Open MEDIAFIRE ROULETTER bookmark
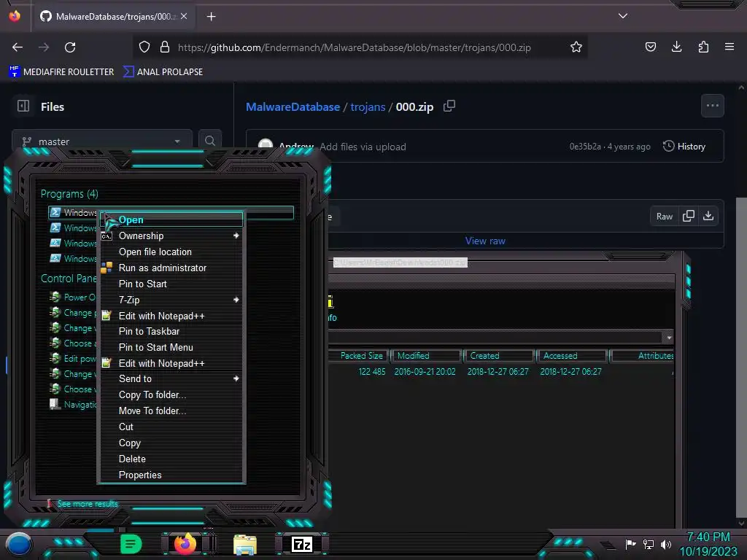This screenshot has height=560, width=747. pos(61,72)
